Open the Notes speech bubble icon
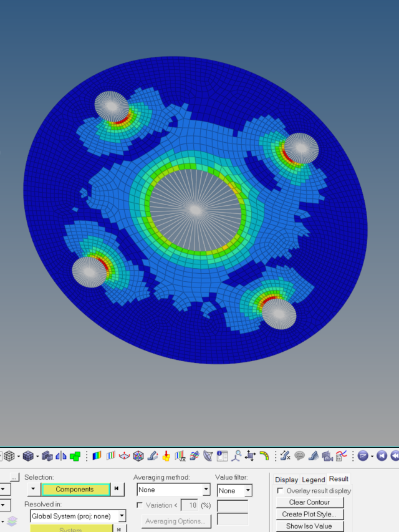The image size is (399, 532). click(299, 456)
